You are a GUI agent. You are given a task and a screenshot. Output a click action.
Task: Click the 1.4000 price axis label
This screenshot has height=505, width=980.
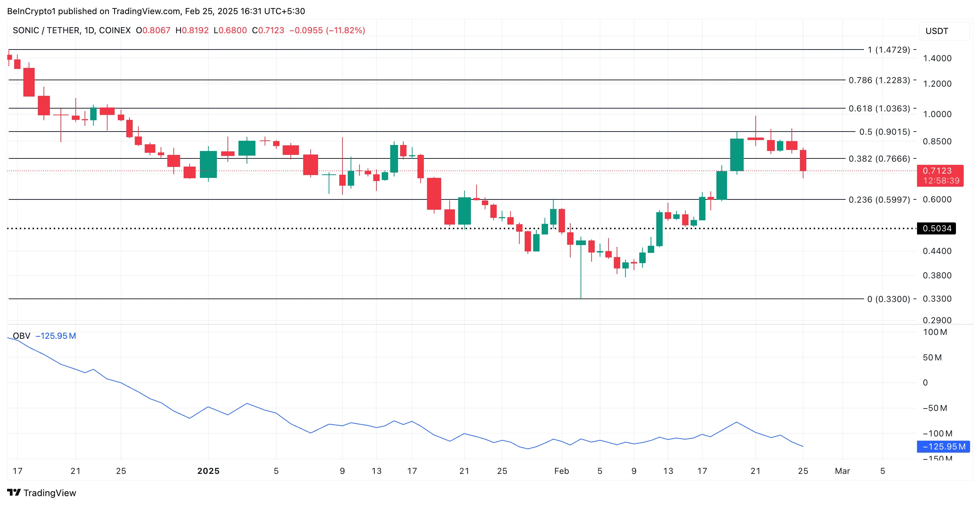click(937, 58)
